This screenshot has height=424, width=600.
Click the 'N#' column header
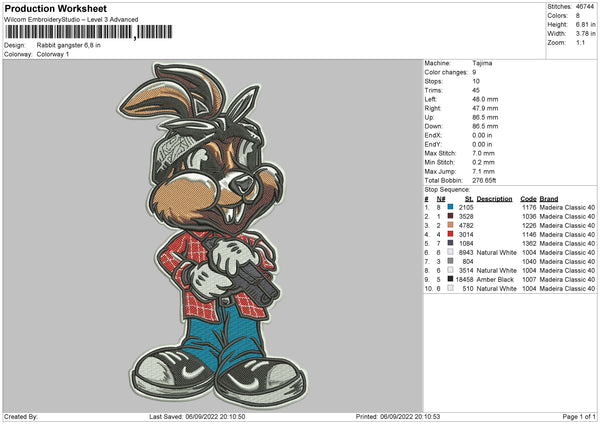click(441, 199)
